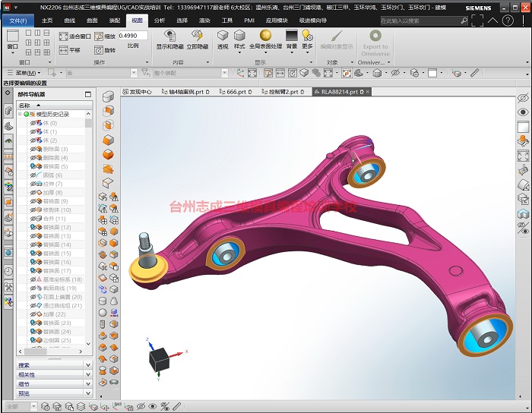Click the web browser globe icon in resource bar

[8, 252]
